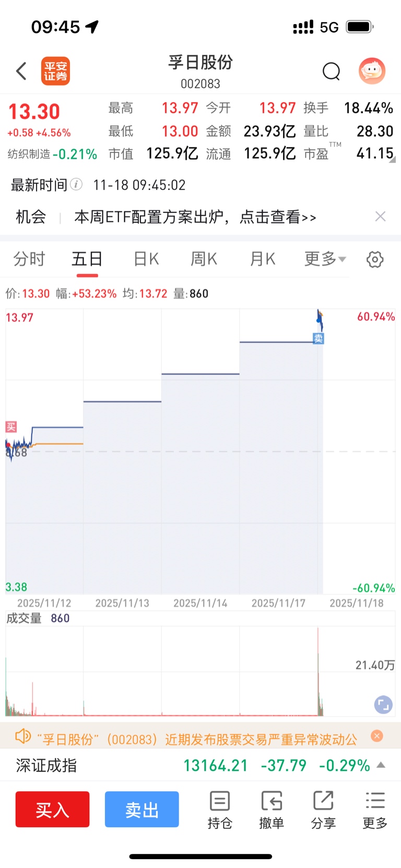Tap the 卖 marker on price chart
The image size is (401, 868).
click(319, 338)
